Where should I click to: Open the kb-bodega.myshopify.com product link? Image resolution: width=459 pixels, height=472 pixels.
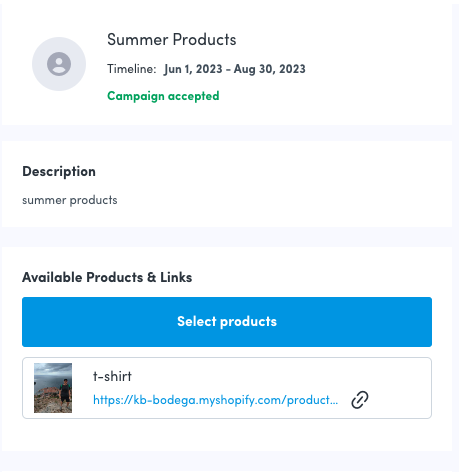pyautogui.click(x=215, y=400)
